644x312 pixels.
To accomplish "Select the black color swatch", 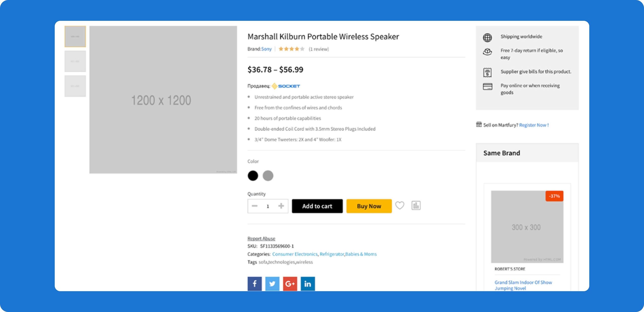I will 253,176.
